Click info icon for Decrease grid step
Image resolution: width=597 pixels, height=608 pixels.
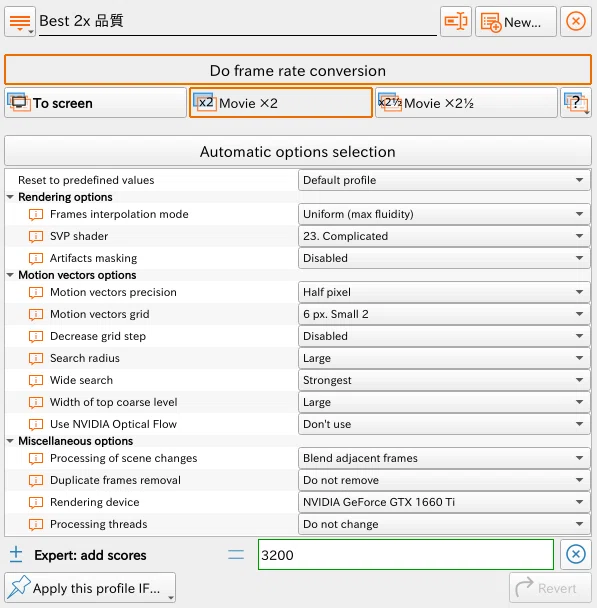(x=36, y=336)
